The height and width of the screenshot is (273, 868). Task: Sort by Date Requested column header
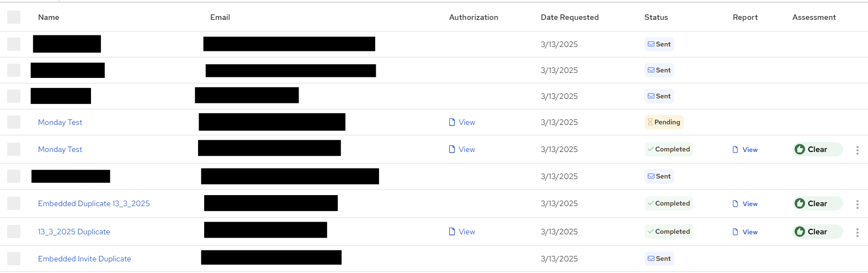click(569, 17)
